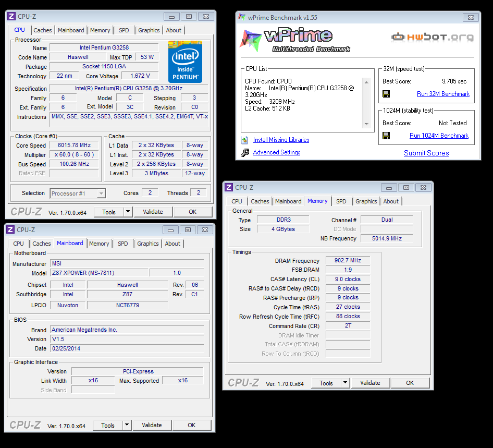The image size is (493, 448).
Task: Click the Nuvoton LPCIO field
Action: pos(68,305)
